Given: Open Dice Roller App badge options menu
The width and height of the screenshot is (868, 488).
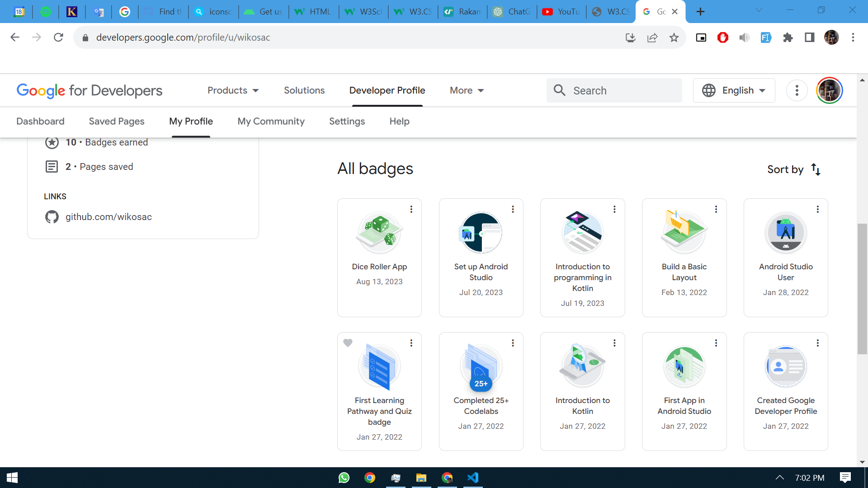Looking at the screenshot, I should coord(411,209).
